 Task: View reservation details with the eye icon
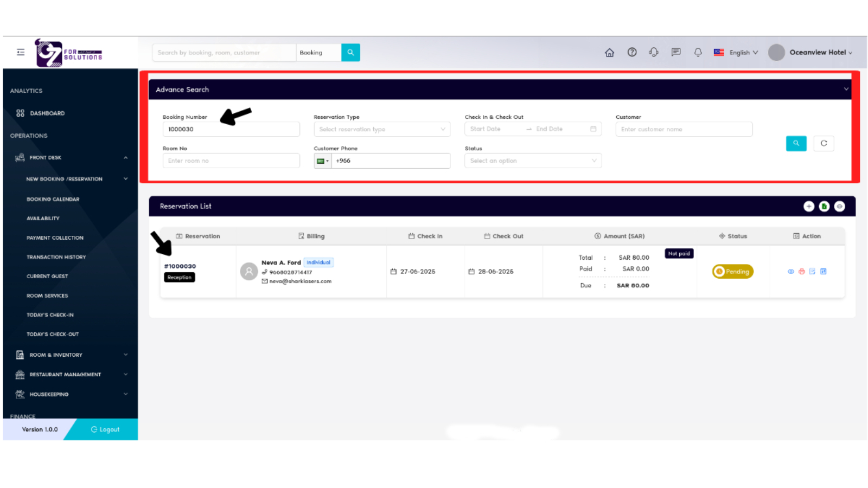790,271
